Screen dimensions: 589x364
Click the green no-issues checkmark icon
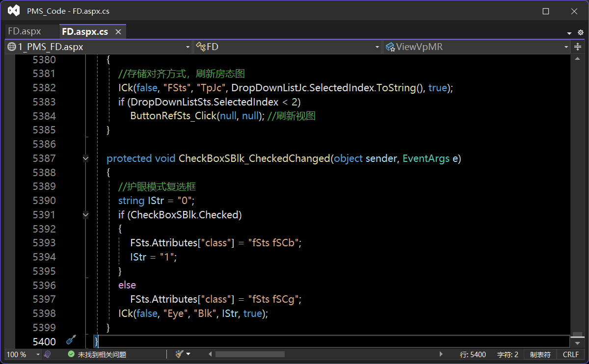coord(71,354)
